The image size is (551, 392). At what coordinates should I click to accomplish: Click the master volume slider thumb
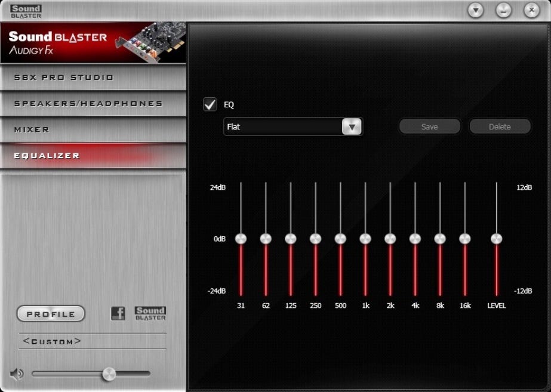[x=109, y=374]
